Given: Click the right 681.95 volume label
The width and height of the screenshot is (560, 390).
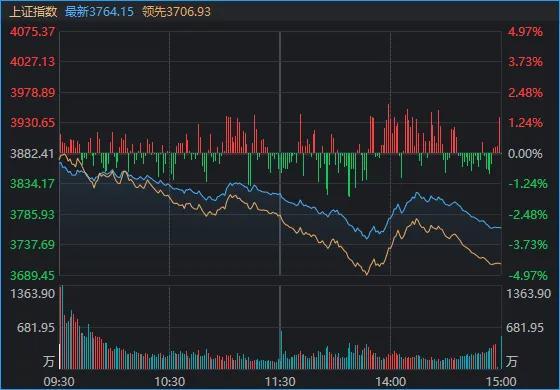Looking at the screenshot, I should (525, 327).
